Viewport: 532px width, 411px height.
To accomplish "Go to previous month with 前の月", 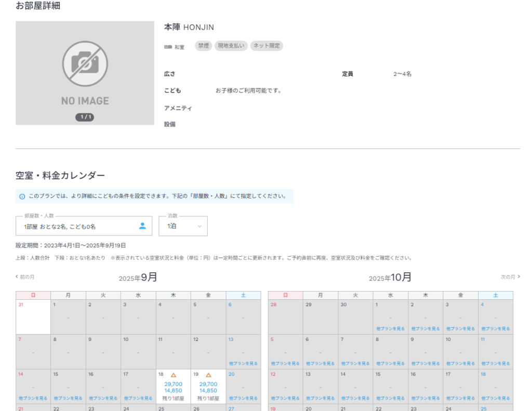I will tap(25, 277).
